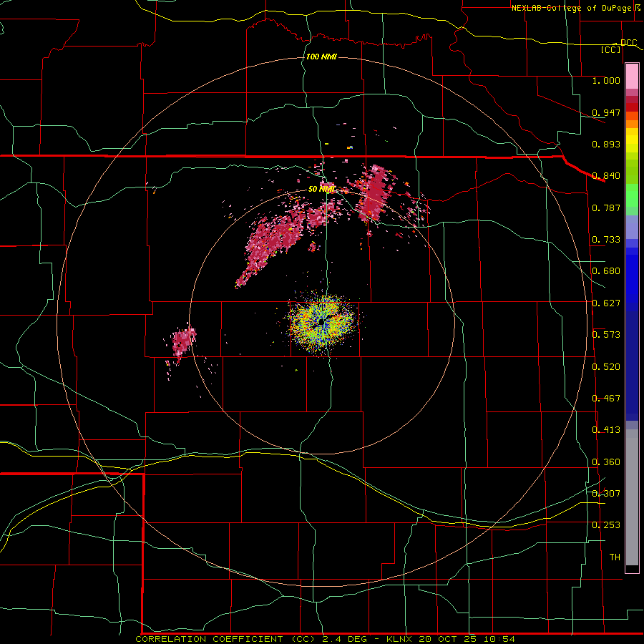Click the Correlation Coefficient KLNX caption text

(325, 639)
